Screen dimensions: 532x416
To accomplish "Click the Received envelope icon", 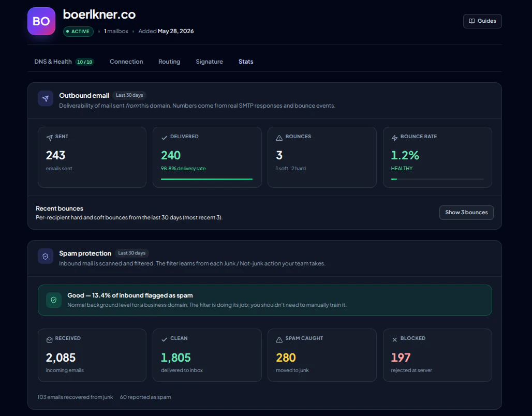I will click(x=49, y=339).
